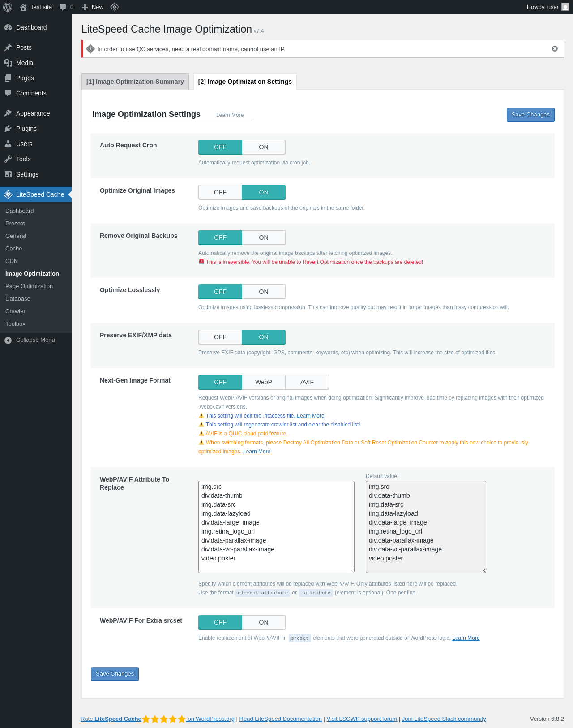
Task: Open Read LiteSpeed Documentation link
Action: click(280, 719)
